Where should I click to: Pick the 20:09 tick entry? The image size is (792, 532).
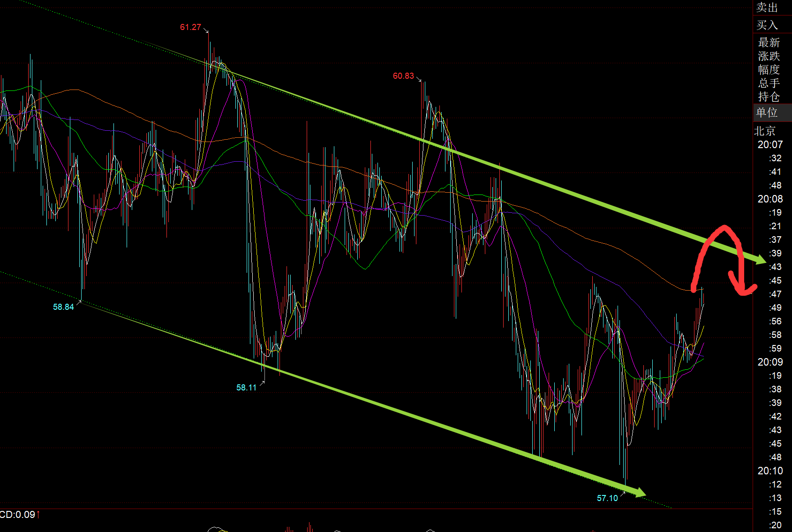770,362
